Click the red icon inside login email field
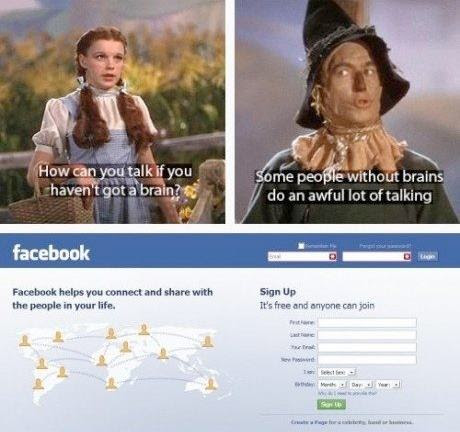Screen dimensions: 460x432 [x=332, y=256]
